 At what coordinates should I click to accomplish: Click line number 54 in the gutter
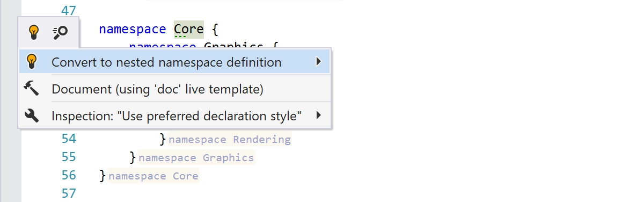point(69,139)
